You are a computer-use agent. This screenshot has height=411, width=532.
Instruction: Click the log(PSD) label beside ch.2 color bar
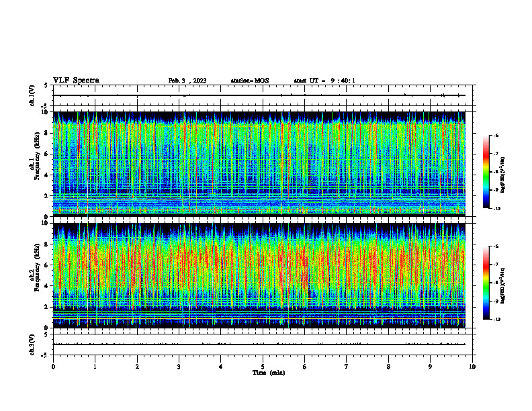pos(503,285)
